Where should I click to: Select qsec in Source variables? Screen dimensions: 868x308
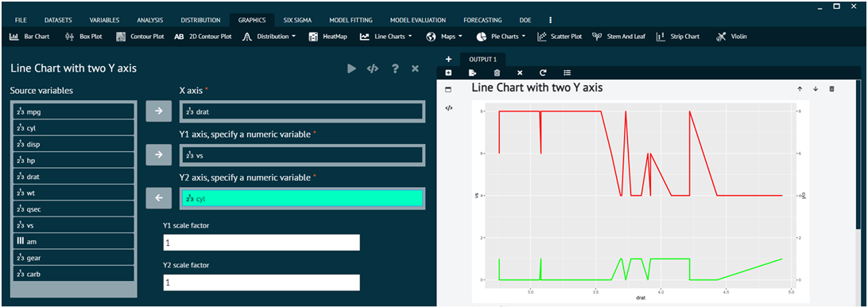[74, 209]
